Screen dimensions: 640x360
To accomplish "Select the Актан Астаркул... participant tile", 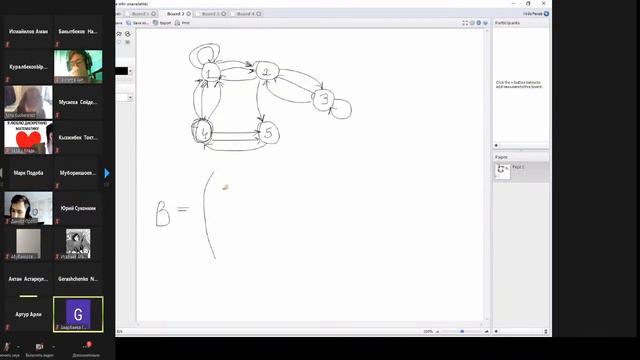I will click(28, 279).
